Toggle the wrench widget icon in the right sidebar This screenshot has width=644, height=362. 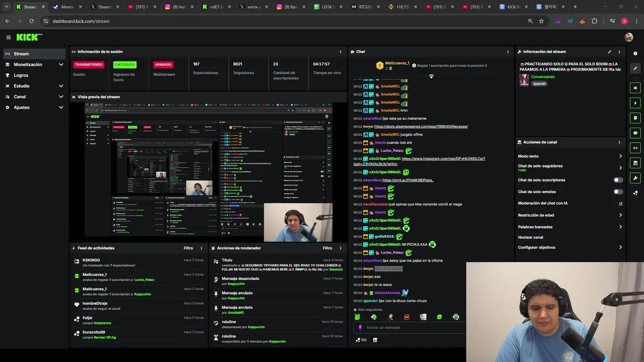point(635,178)
